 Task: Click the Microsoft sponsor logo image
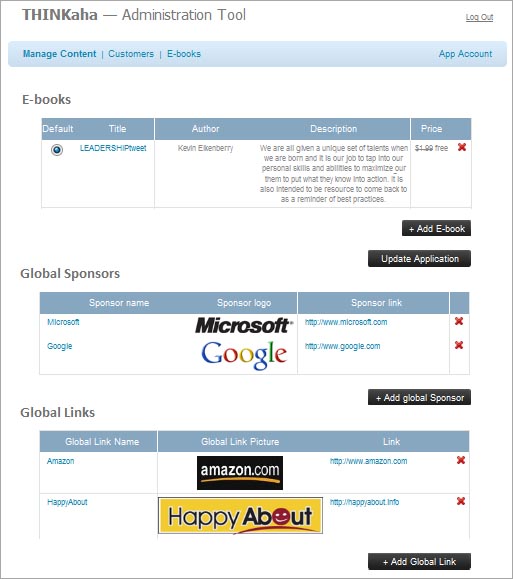pos(244,325)
